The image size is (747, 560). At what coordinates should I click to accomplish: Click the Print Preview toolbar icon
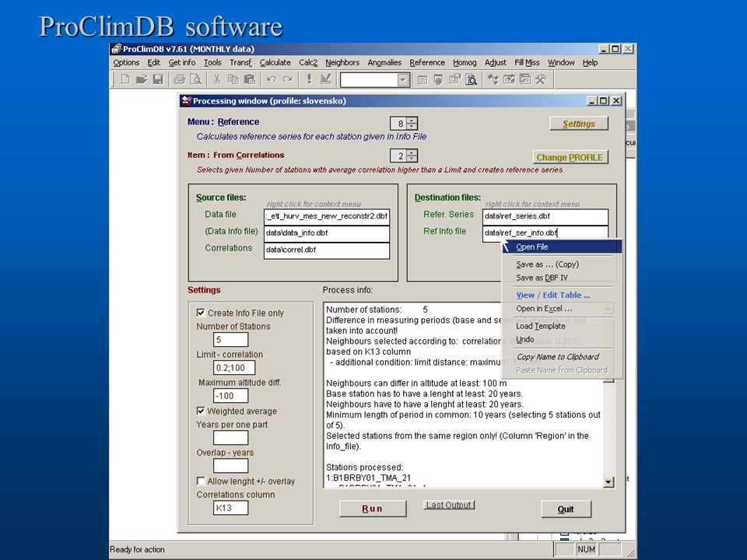coord(195,79)
